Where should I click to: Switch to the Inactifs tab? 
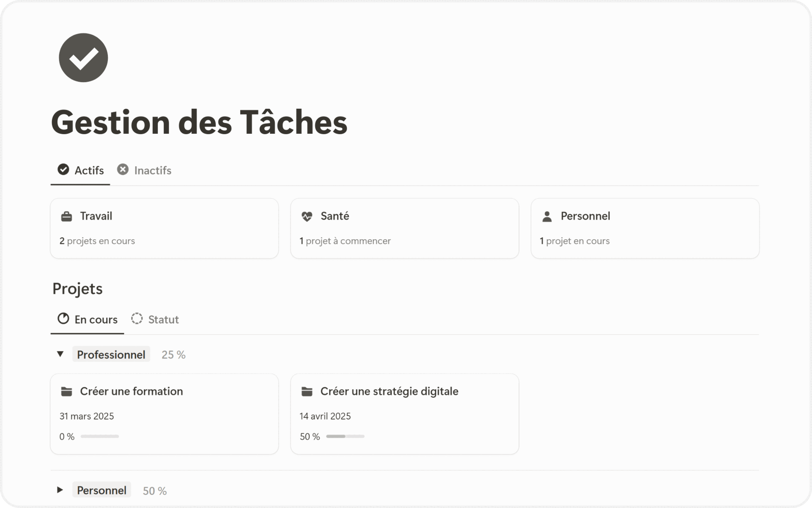[x=152, y=170]
